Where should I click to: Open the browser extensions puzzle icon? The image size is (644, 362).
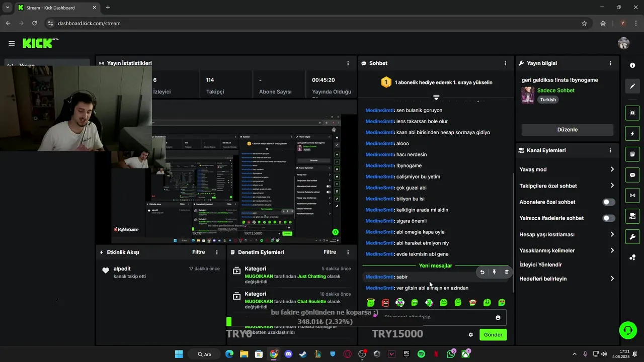coord(603,23)
